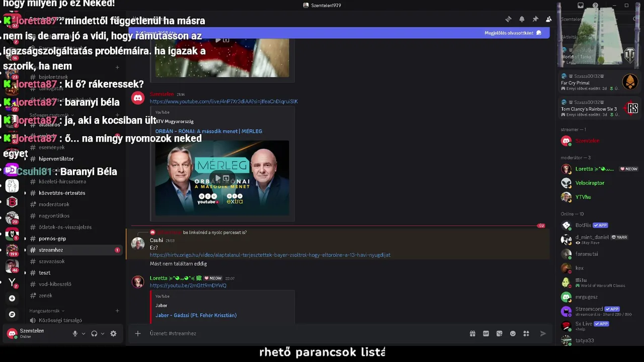Open the polar bear server icon
This screenshot has width=644, height=362.
12,186
